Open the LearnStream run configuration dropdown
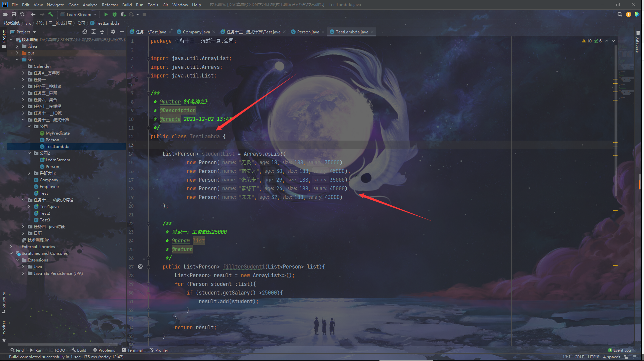The width and height of the screenshot is (644, 361). coord(78,14)
